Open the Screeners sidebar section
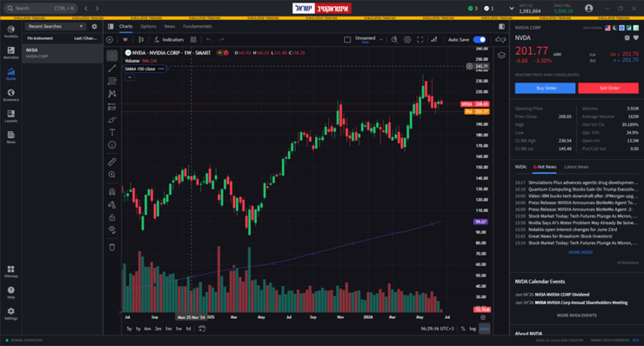This screenshot has height=346, width=644. (x=10, y=95)
